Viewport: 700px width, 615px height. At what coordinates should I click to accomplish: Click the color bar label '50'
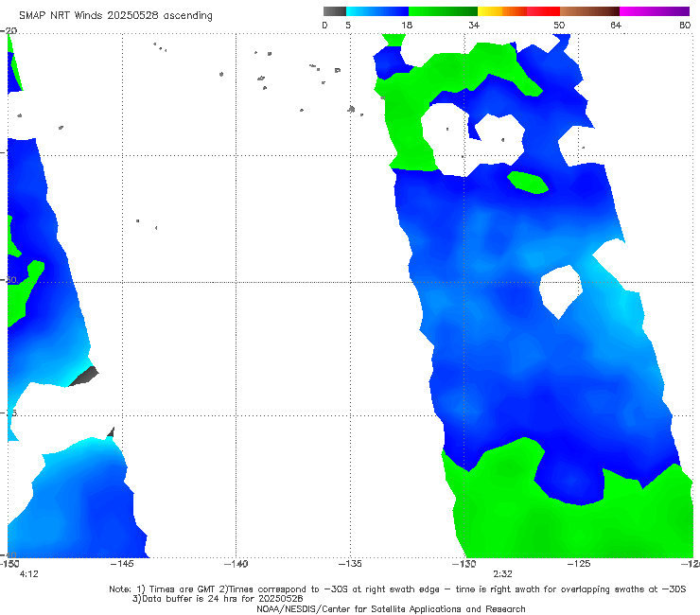[x=559, y=25]
